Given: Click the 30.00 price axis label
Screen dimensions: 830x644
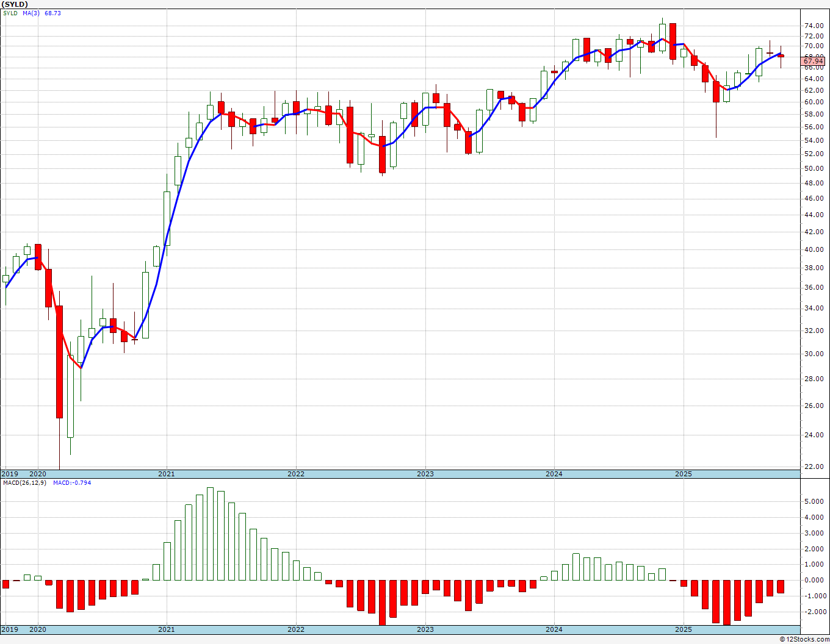Looking at the screenshot, I should [814, 354].
